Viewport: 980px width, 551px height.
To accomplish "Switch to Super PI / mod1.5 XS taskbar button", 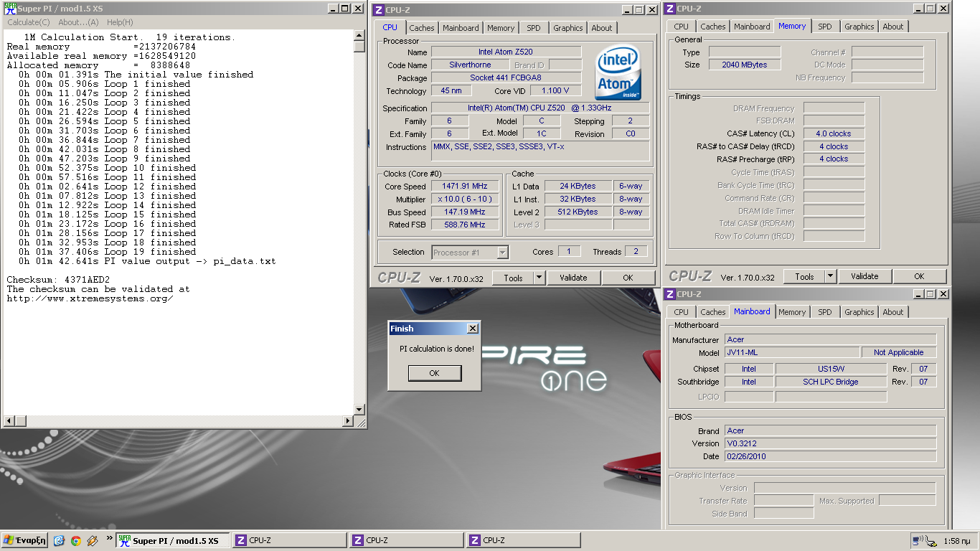I will pos(173,540).
